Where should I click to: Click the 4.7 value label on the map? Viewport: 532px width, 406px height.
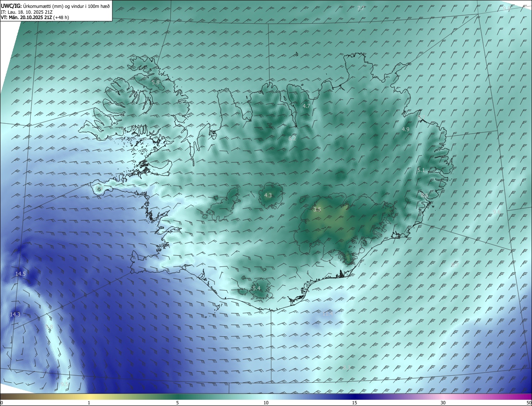pos(306,106)
